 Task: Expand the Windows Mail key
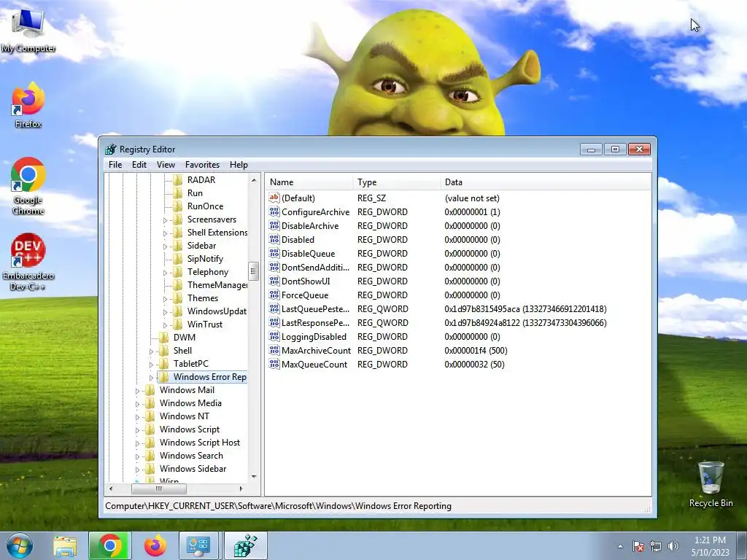pyautogui.click(x=138, y=391)
